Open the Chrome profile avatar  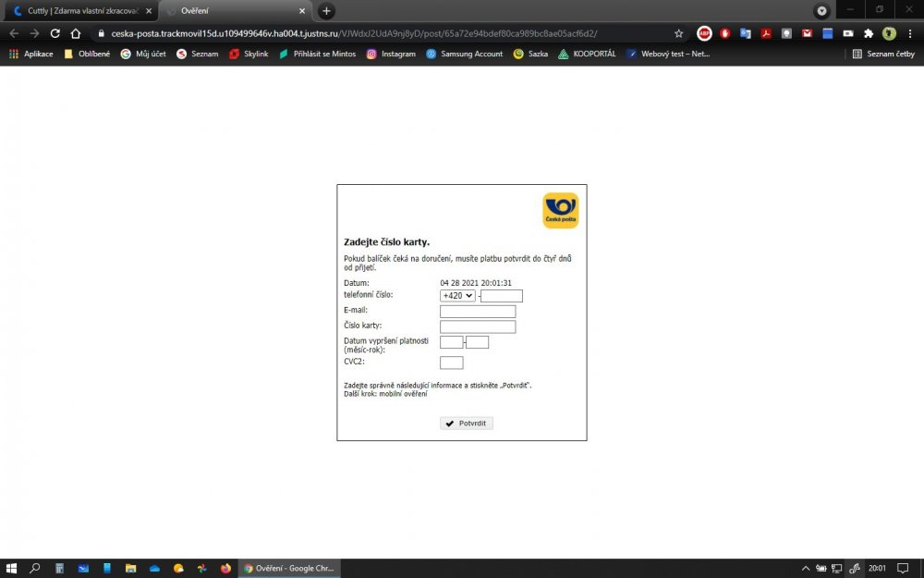coord(889,33)
